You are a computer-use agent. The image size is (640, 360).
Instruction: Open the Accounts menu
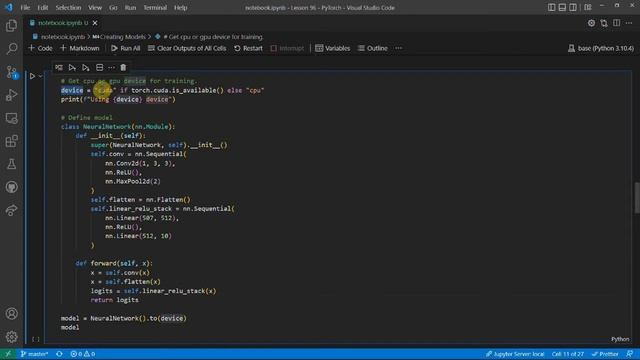coord(11,313)
